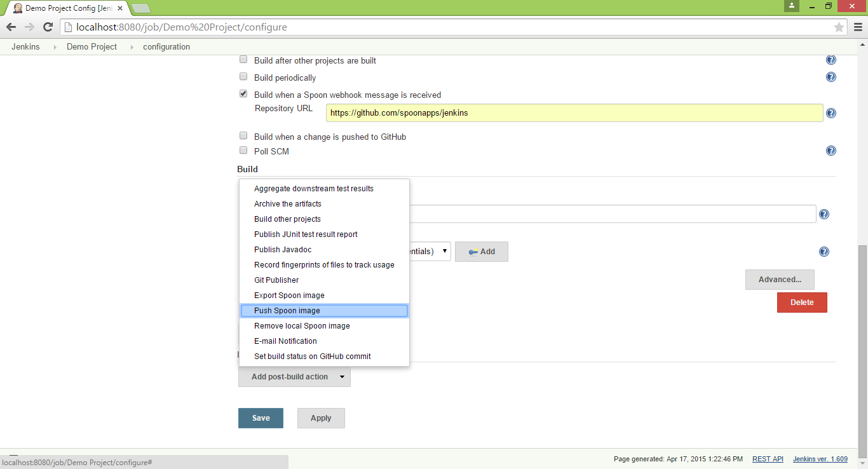
Task: Bookmark this page with star icon
Action: [839, 27]
